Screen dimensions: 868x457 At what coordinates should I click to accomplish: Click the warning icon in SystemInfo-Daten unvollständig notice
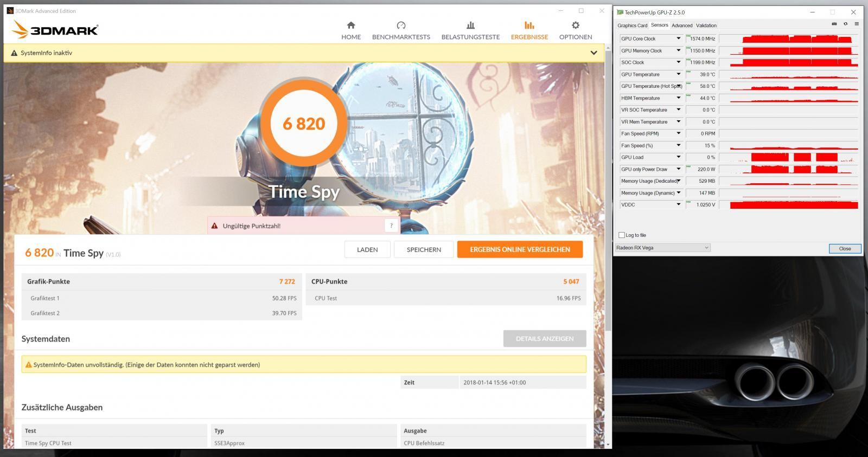(28, 365)
